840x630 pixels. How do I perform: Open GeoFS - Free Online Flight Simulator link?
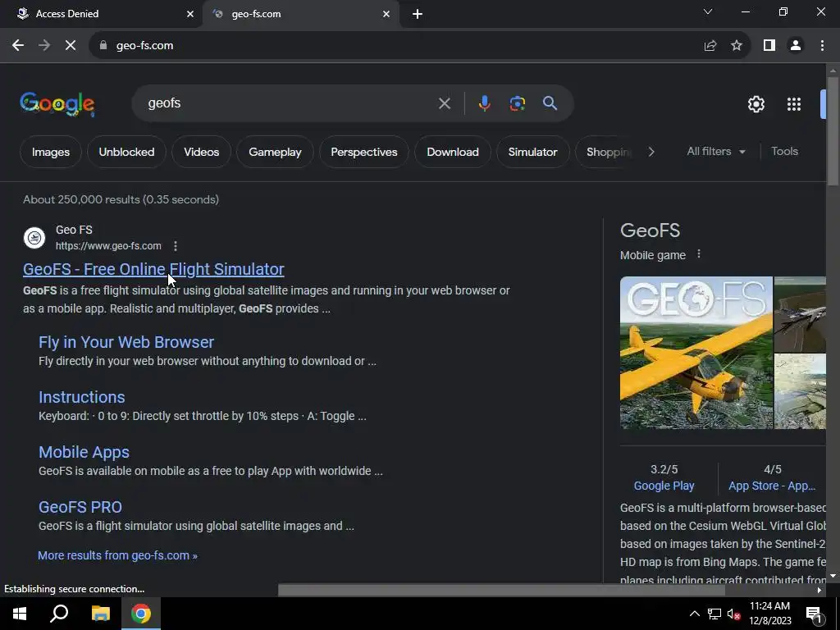click(153, 269)
